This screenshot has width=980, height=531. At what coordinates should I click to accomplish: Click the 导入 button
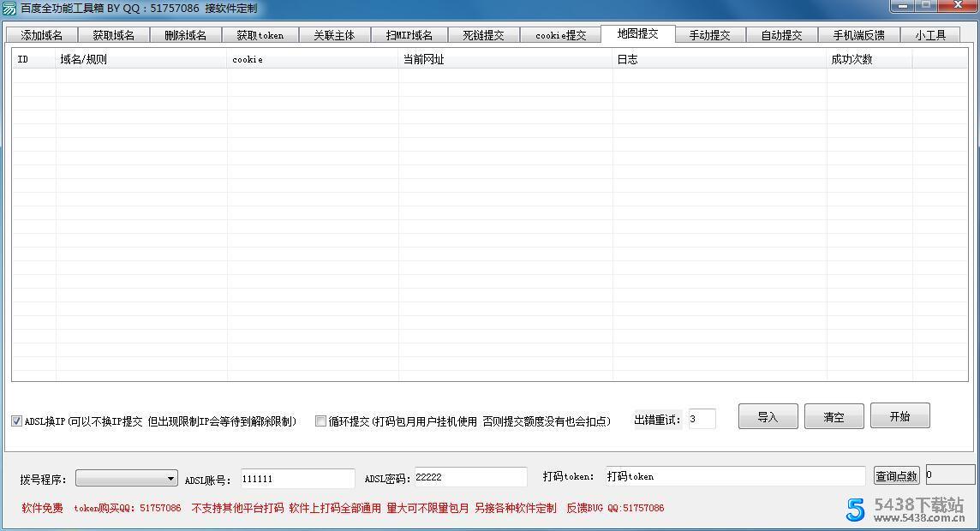point(767,416)
